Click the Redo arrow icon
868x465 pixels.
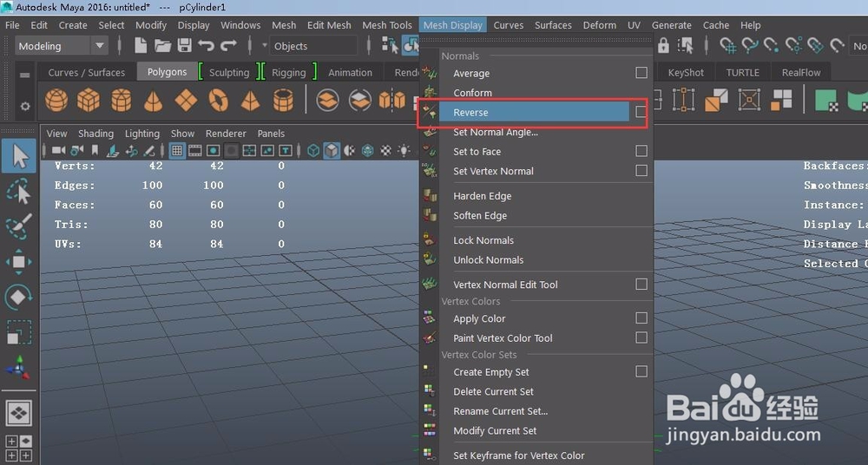[228, 45]
